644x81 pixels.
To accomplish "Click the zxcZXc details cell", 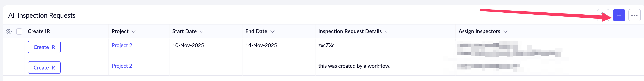I will coord(326,45).
